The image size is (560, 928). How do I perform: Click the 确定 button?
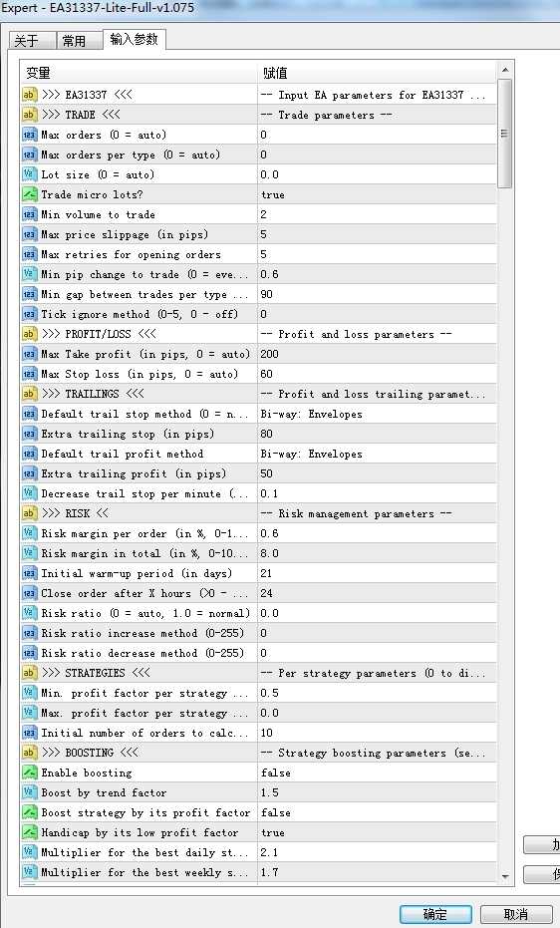click(435, 914)
